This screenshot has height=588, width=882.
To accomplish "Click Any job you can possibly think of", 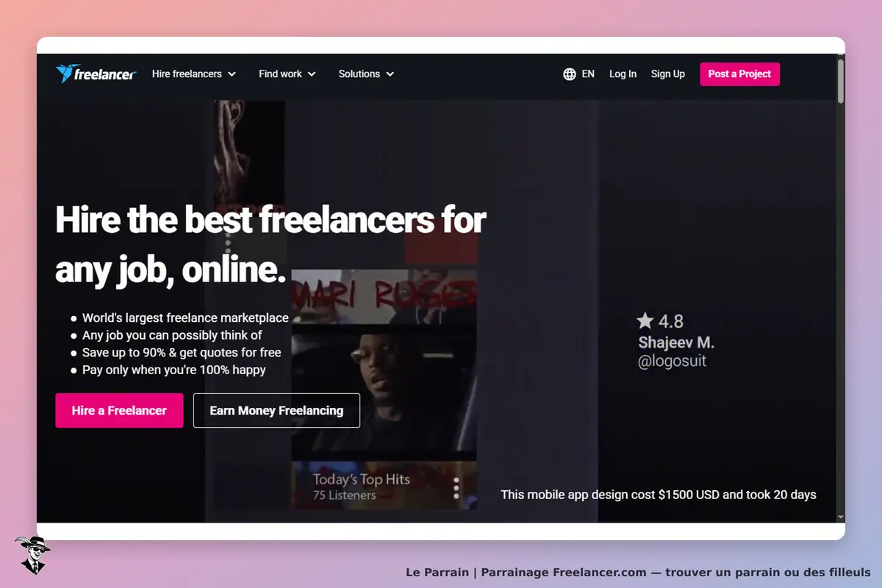I will [x=172, y=335].
